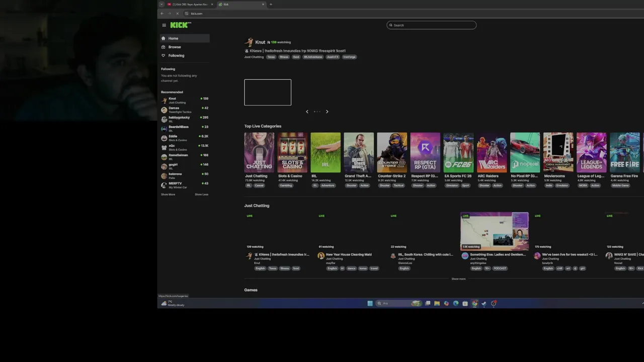This screenshot has width=644, height=362.
Task: Open lunalyrik streamer avatar
Action: coord(537,256)
